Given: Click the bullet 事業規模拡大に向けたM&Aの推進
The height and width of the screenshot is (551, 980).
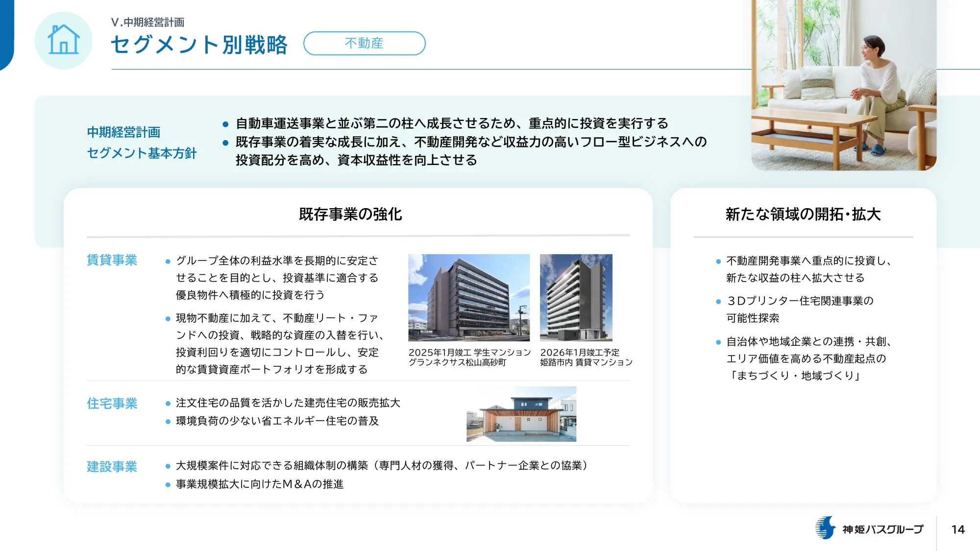Looking at the screenshot, I should 260,484.
